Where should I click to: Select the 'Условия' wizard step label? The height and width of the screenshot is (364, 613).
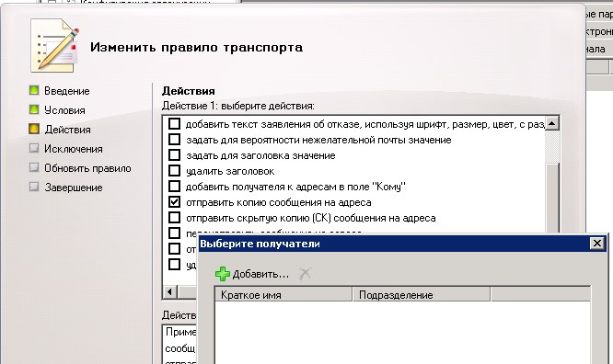64,110
